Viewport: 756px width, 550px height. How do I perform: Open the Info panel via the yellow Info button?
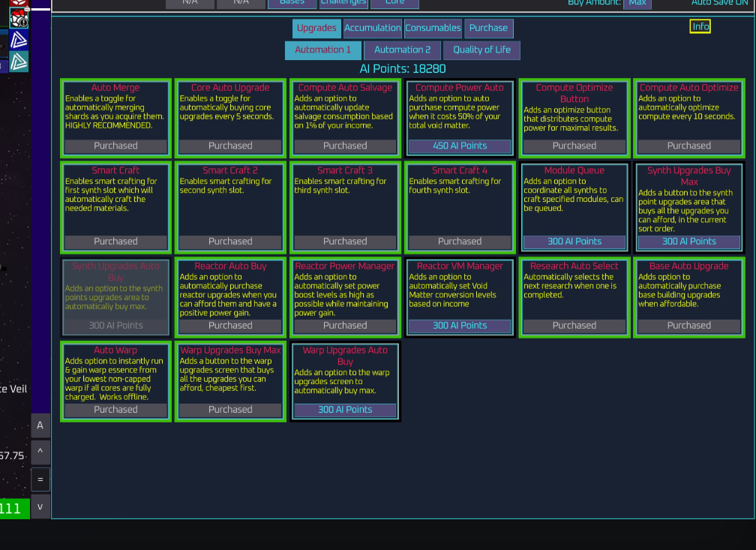[x=699, y=26]
